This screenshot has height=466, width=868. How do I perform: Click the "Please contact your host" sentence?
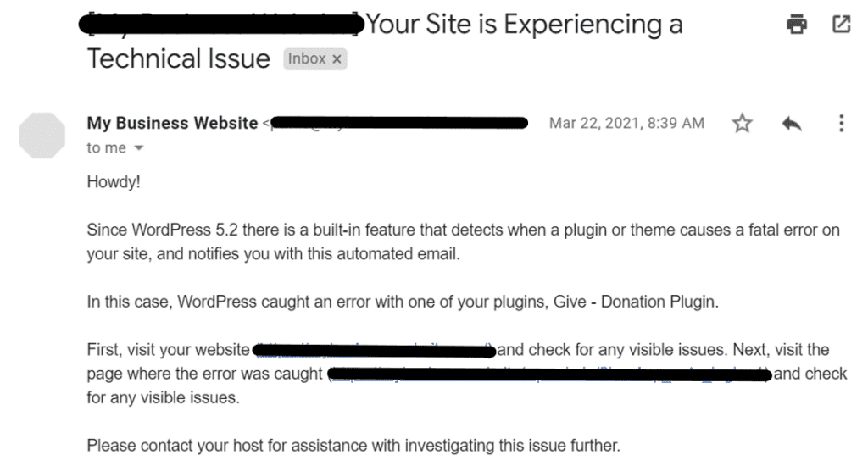353,446
